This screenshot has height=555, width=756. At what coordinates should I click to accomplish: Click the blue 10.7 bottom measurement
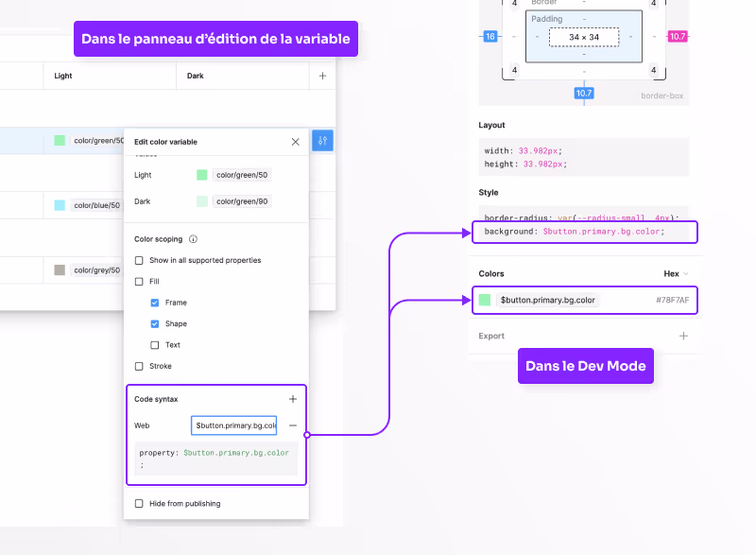click(584, 93)
